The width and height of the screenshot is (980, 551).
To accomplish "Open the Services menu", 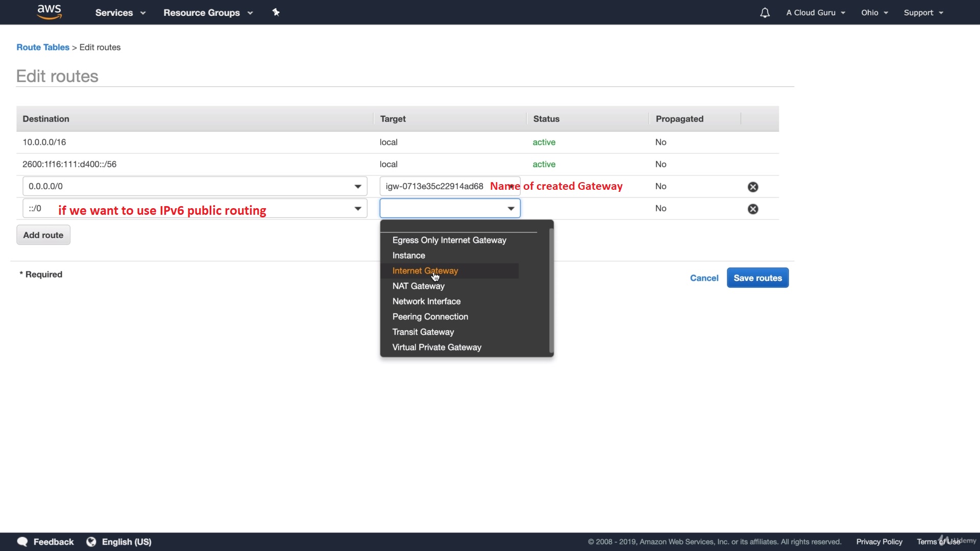I will coord(120,13).
